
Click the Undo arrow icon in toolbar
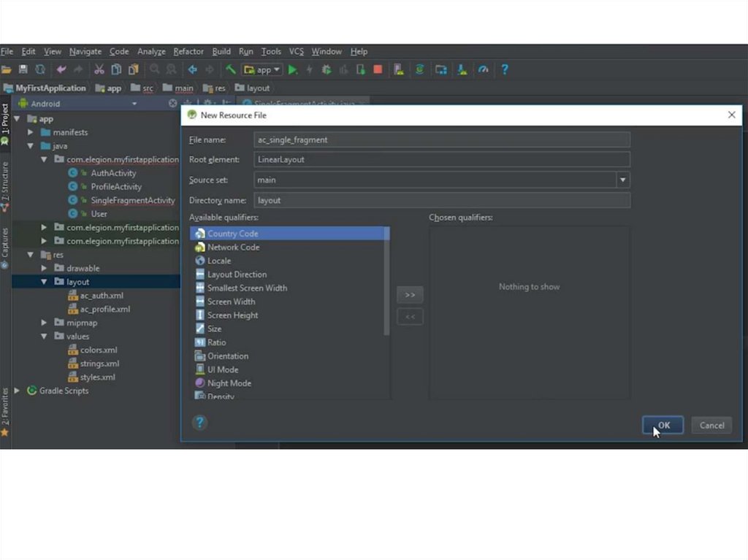point(61,70)
